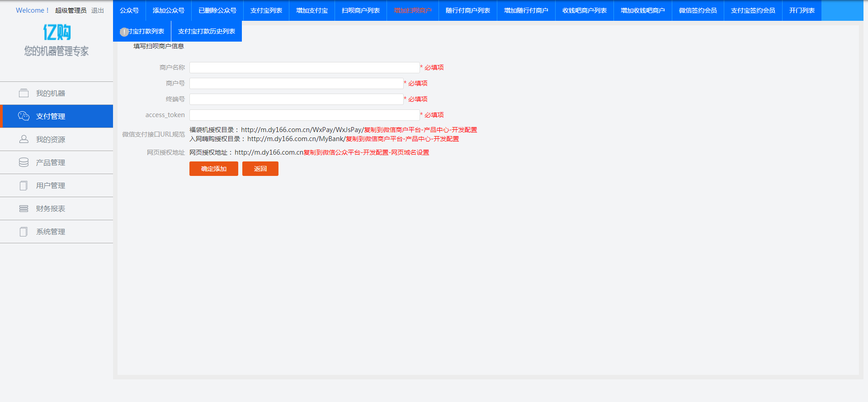Click the 支付管理 WeChat-style icon

[x=24, y=116]
